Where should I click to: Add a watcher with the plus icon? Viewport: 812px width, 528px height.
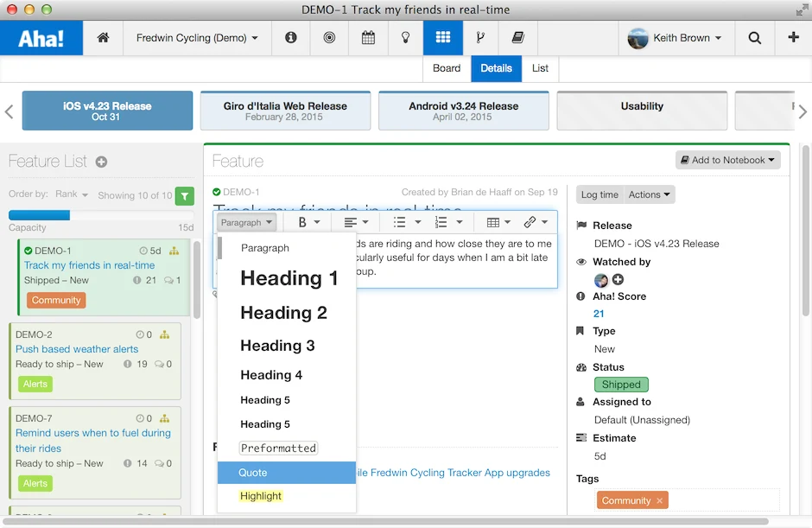[618, 280]
